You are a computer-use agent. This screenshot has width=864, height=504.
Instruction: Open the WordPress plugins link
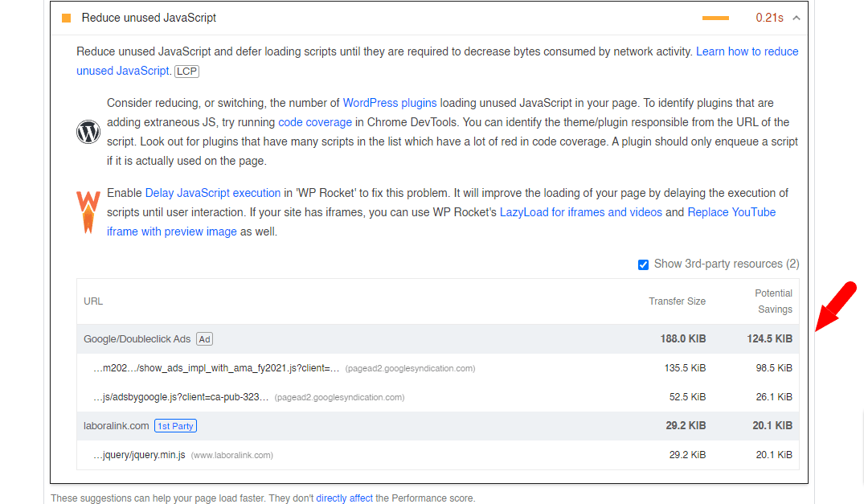pos(390,103)
